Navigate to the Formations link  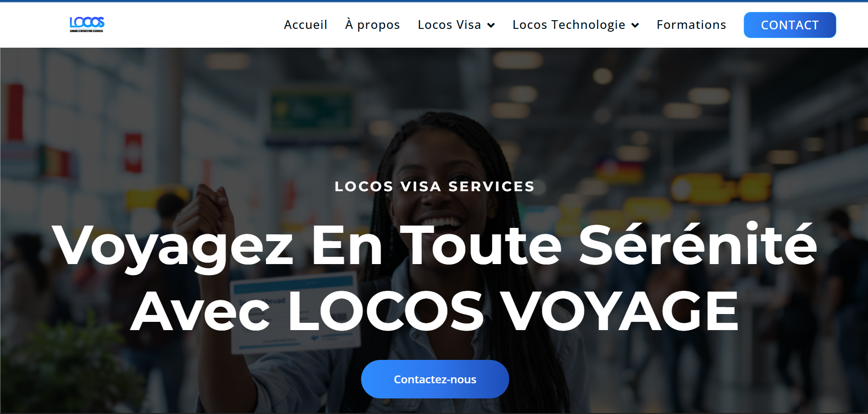click(691, 25)
